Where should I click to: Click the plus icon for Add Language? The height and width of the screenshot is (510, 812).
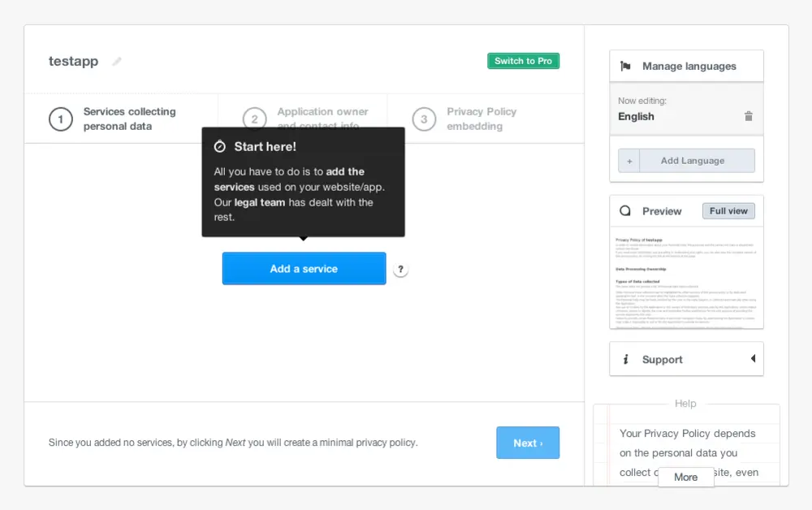(x=629, y=161)
